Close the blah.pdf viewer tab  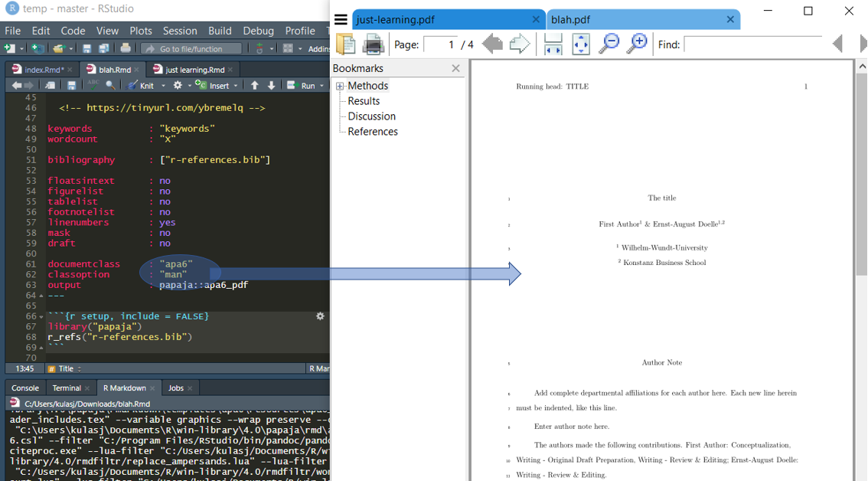click(730, 19)
